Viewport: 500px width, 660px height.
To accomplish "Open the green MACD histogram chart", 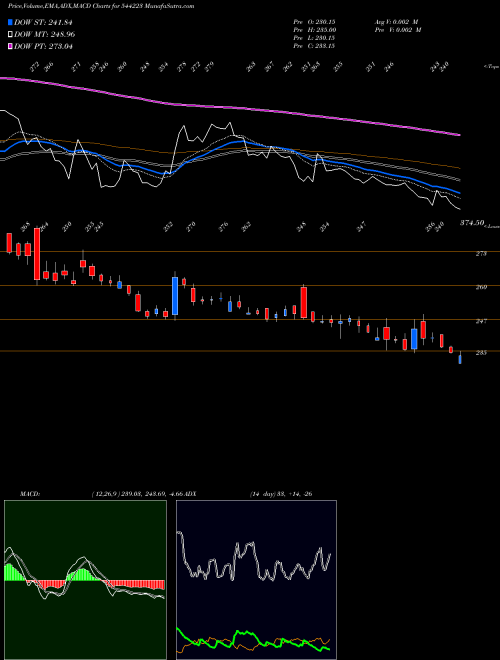I will point(85,580).
